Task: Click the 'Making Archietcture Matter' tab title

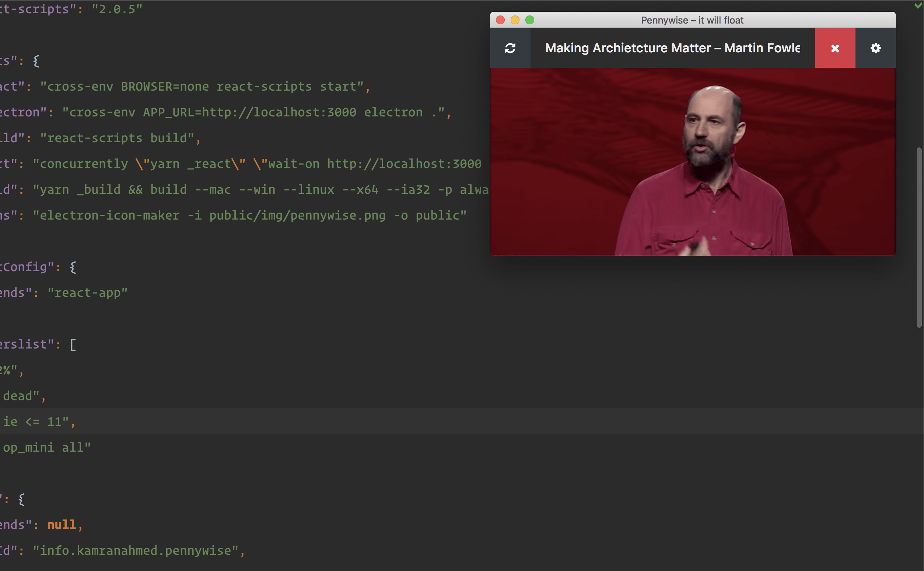Action: point(672,48)
